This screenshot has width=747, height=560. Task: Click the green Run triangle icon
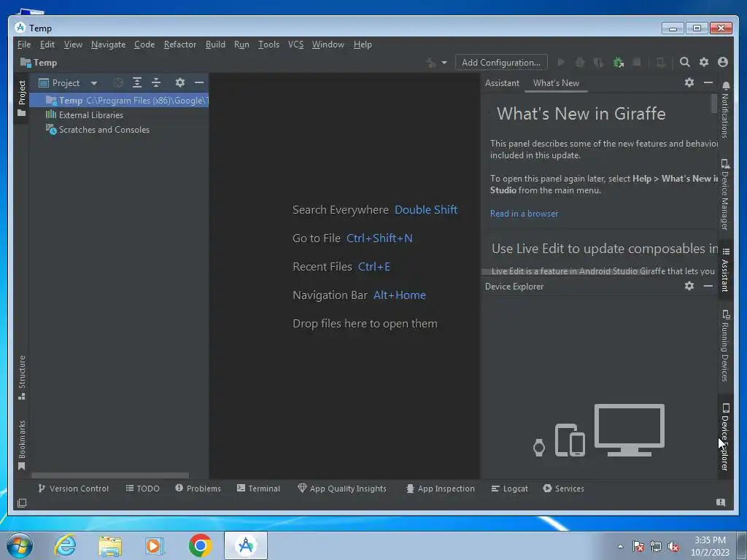pyautogui.click(x=561, y=63)
